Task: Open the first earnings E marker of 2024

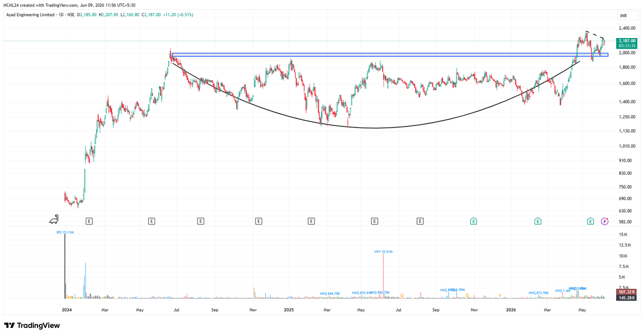Action: pos(89,221)
